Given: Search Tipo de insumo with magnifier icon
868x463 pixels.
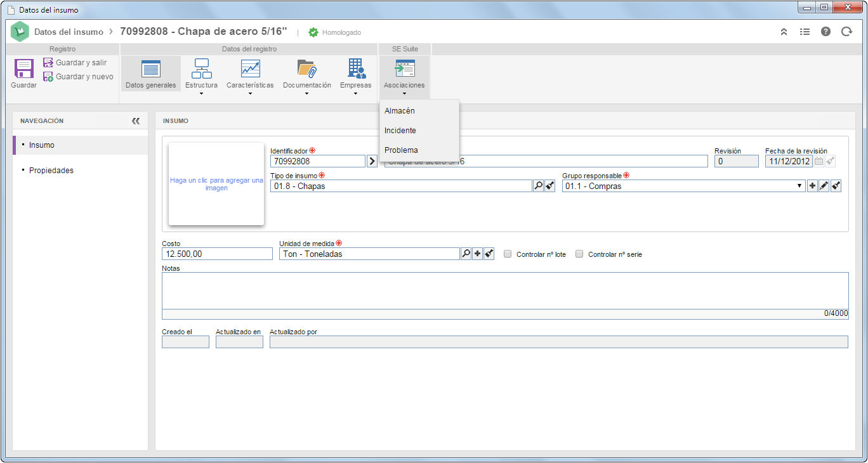Looking at the screenshot, I should point(538,186).
